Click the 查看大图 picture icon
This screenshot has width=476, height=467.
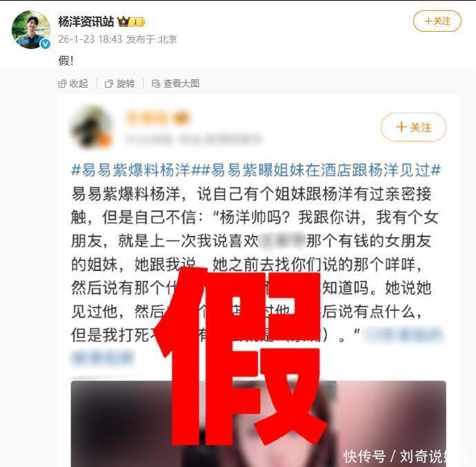156,83
